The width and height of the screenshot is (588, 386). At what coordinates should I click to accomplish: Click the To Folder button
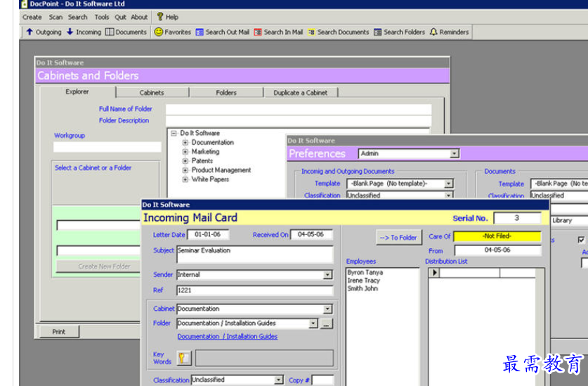[x=398, y=238]
